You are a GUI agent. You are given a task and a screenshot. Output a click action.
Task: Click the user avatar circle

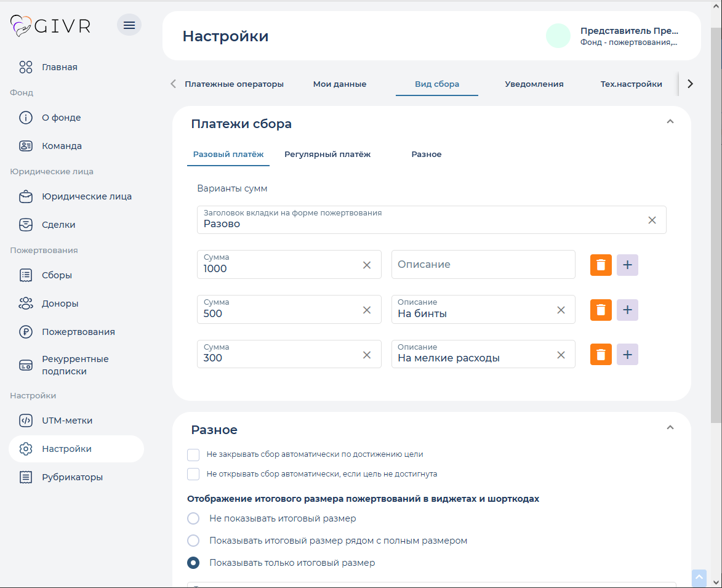(x=558, y=36)
